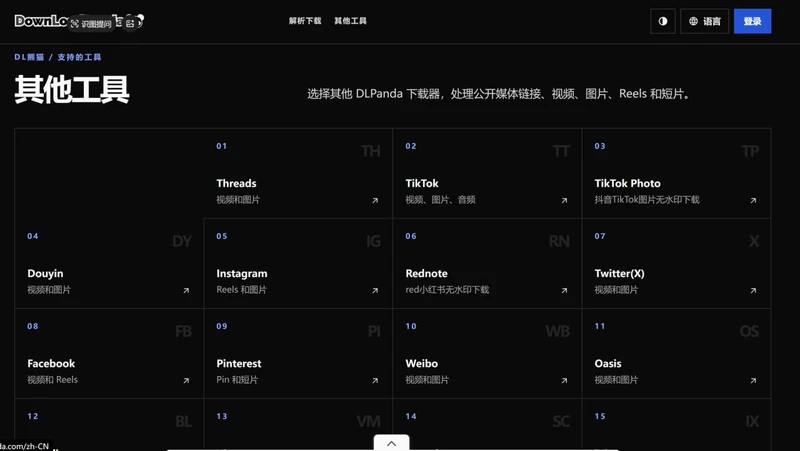Image resolution: width=800 pixels, height=451 pixels.
Task: Open the Weibo downloader card
Action: [x=487, y=354]
